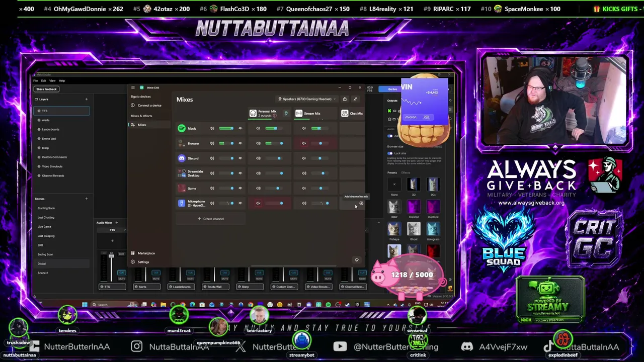Open the Speakers output device dropdown
This screenshot has width=644, height=362.
click(307, 99)
